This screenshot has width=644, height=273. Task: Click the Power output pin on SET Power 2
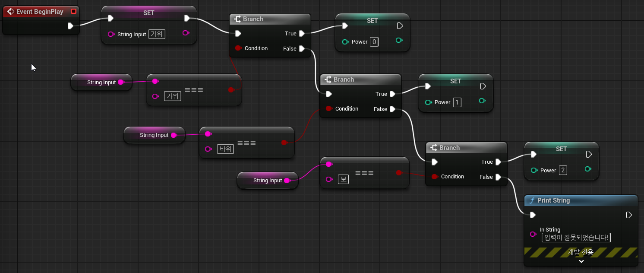pyautogui.click(x=588, y=169)
